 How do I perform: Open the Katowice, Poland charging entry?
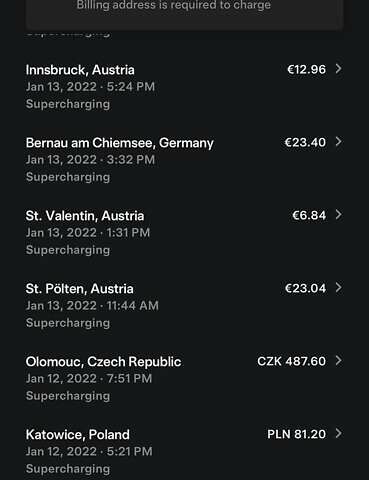[184, 451]
